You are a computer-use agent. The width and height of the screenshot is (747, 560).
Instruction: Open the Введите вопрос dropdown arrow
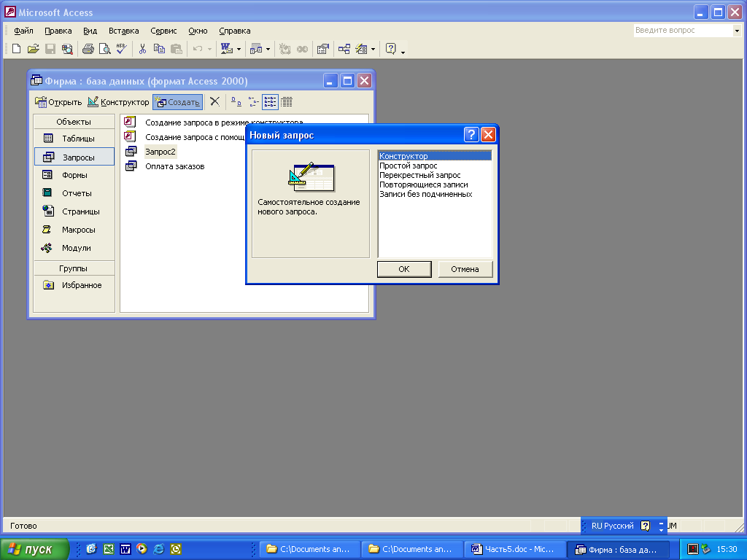tap(737, 31)
